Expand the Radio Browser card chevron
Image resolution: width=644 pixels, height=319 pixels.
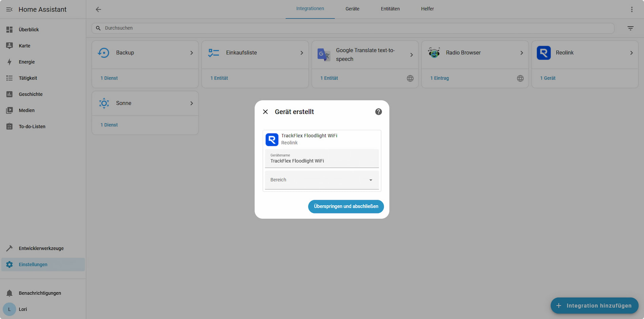coord(522,53)
